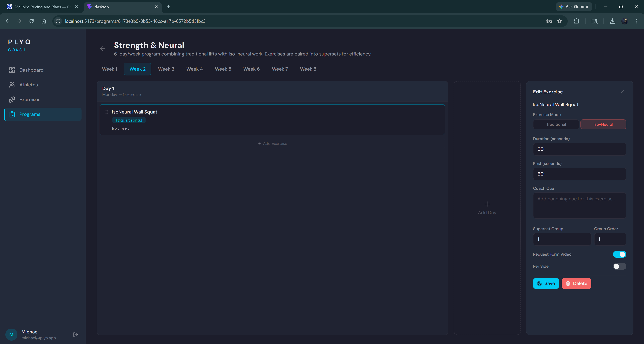Save the exercise changes
The image size is (644, 344).
click(x=546, y=283)
